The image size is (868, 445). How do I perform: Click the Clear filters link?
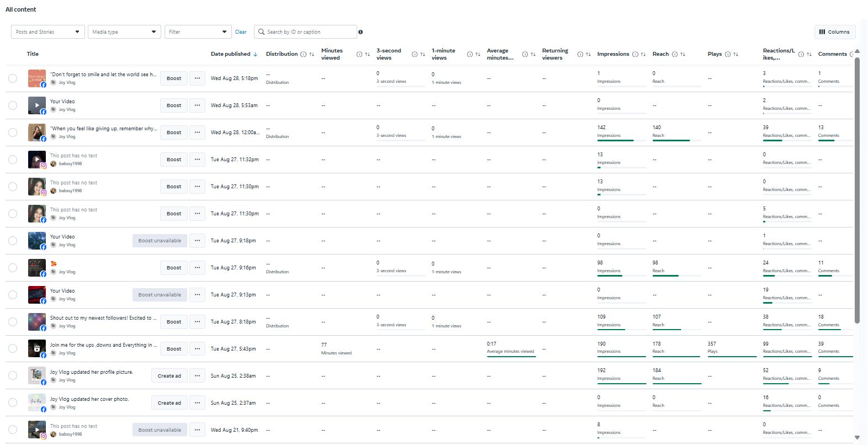click(x=241, y=32)
